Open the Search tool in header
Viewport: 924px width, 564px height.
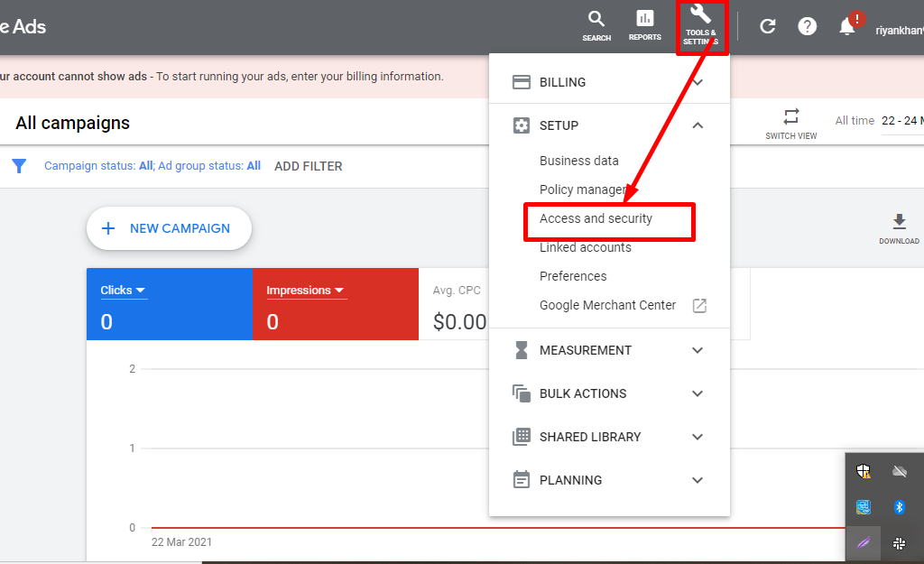point(596,26)
